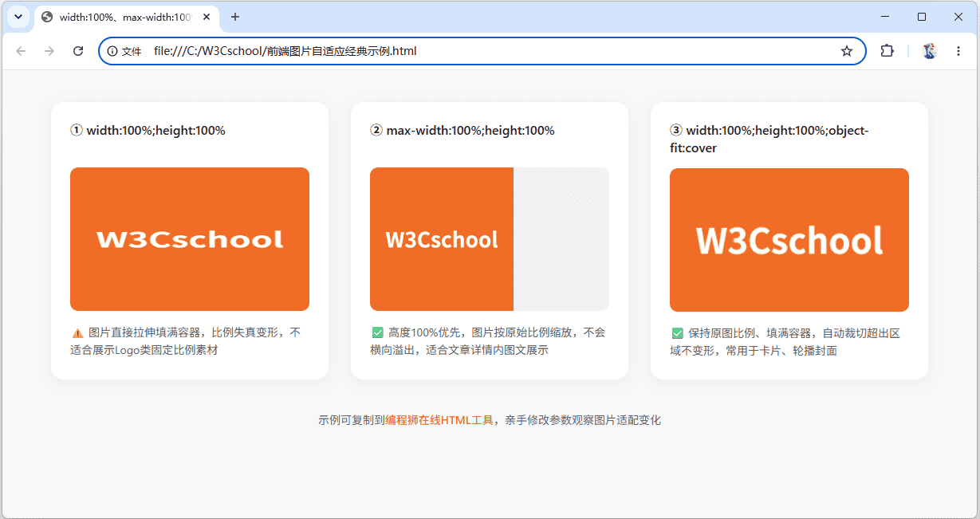Maximize the browser window
Screen dimensions: 980x519
(922, 17)
